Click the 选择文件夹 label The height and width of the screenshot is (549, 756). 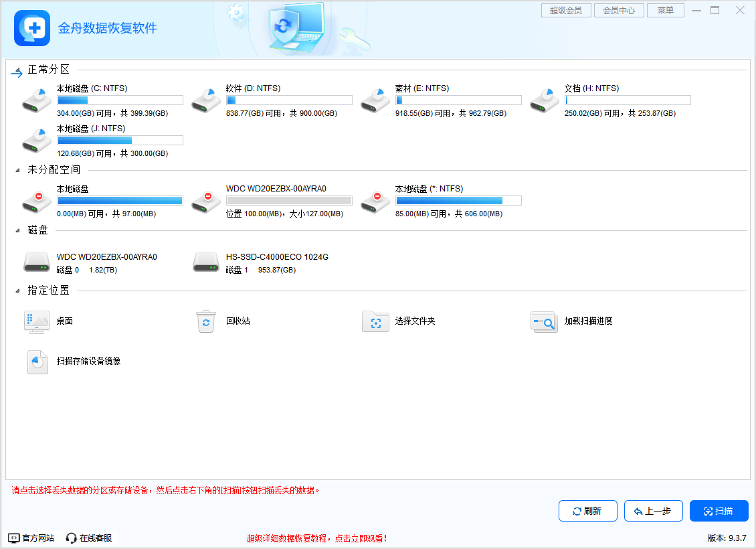point(415,321)
